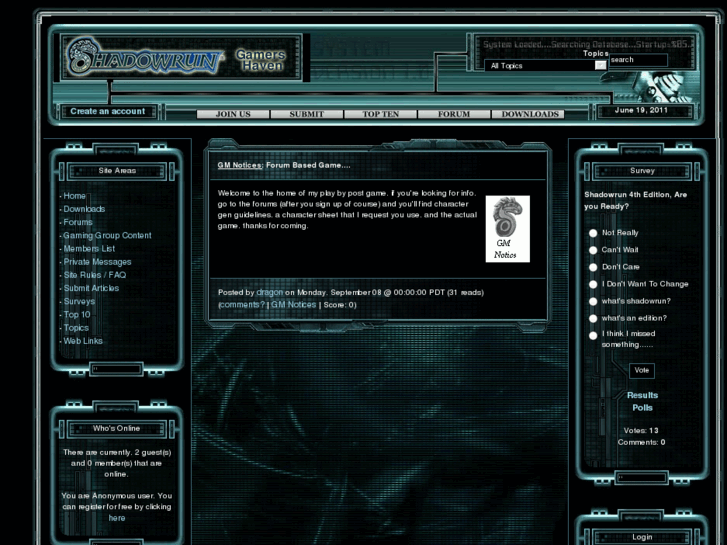Screen dimensions: 727x545
Task: Click the search input field
Action: 638,60
